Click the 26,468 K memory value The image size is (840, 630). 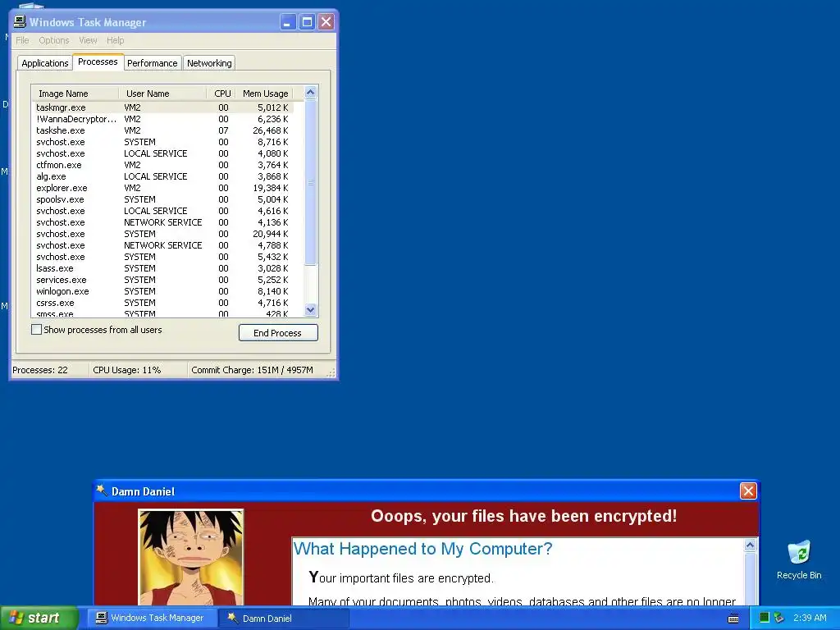pos(271,130)
